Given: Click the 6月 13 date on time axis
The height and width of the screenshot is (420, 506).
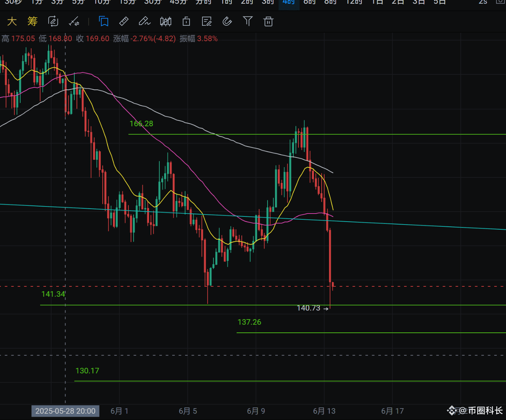Looking at the screenshot, I should pyautogui.click(x=324, y=411).
